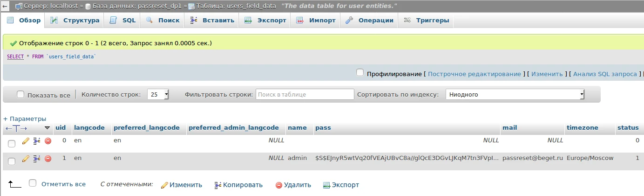
Task: Click the Europe/Moscow timezone cell
Action: [590, 158]
